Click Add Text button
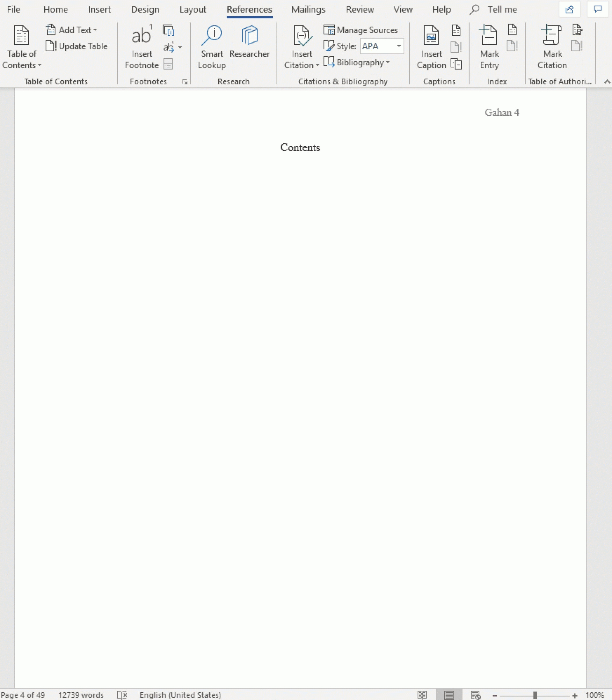This screenshot has width=612, height=700. (71, 29)
